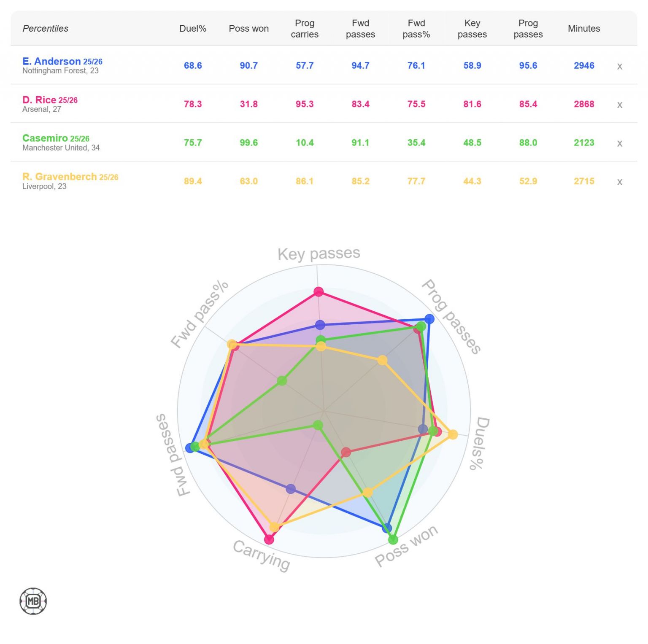The width and height of the screenshot is (648, 644).
Task: Remove R. Gravenberch row with x icon
Action: coord(619,182)
